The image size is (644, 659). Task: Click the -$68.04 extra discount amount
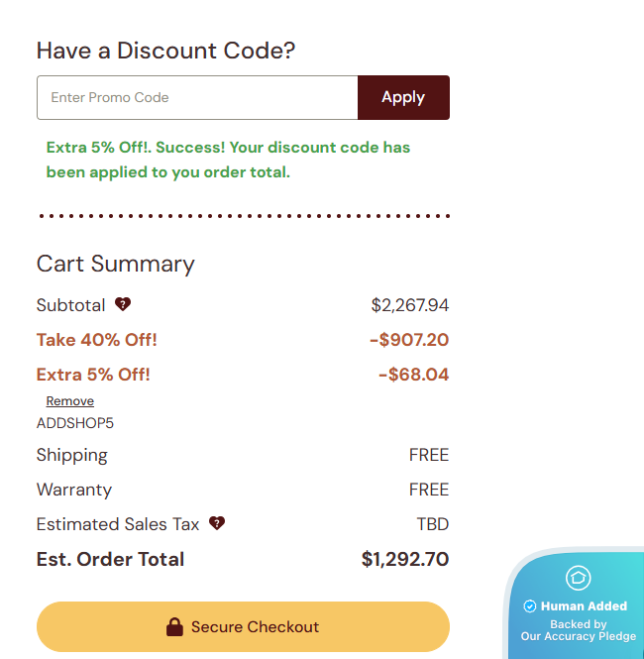[413, 375]
